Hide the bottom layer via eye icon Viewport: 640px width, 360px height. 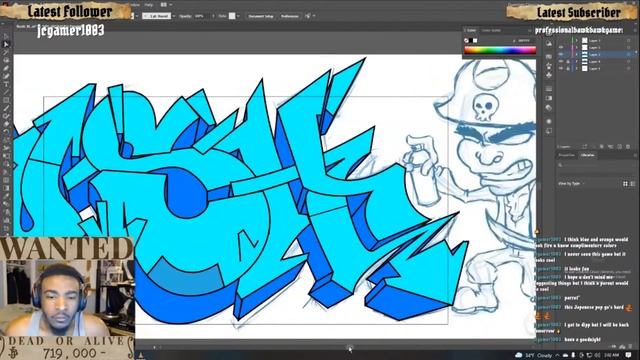coord(561,69)
